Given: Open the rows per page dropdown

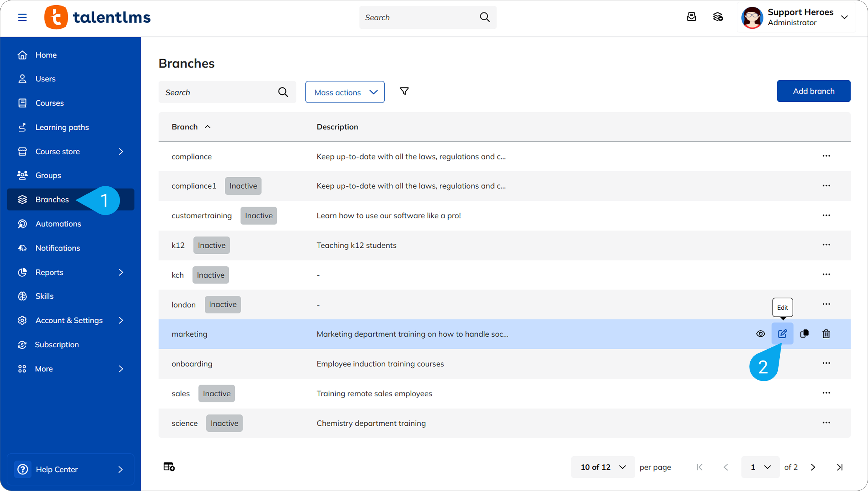Looking at the screenshot, I should click(x=603, y=467).
